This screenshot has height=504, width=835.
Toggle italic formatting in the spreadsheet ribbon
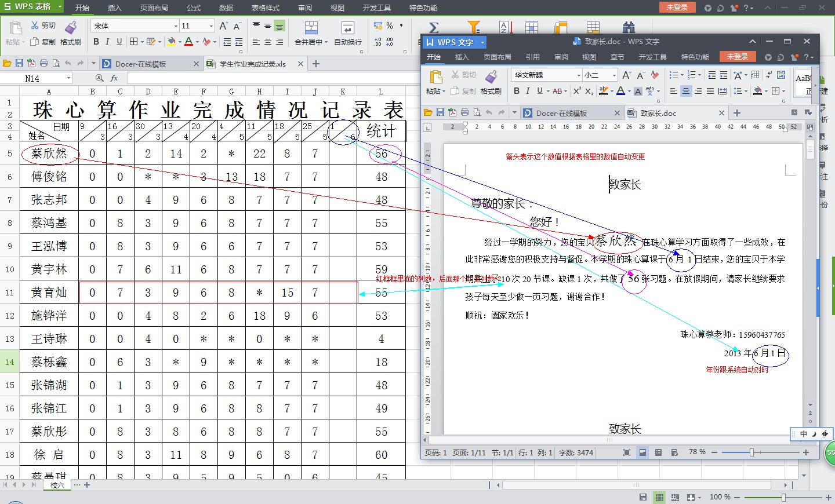coord(107,42)
